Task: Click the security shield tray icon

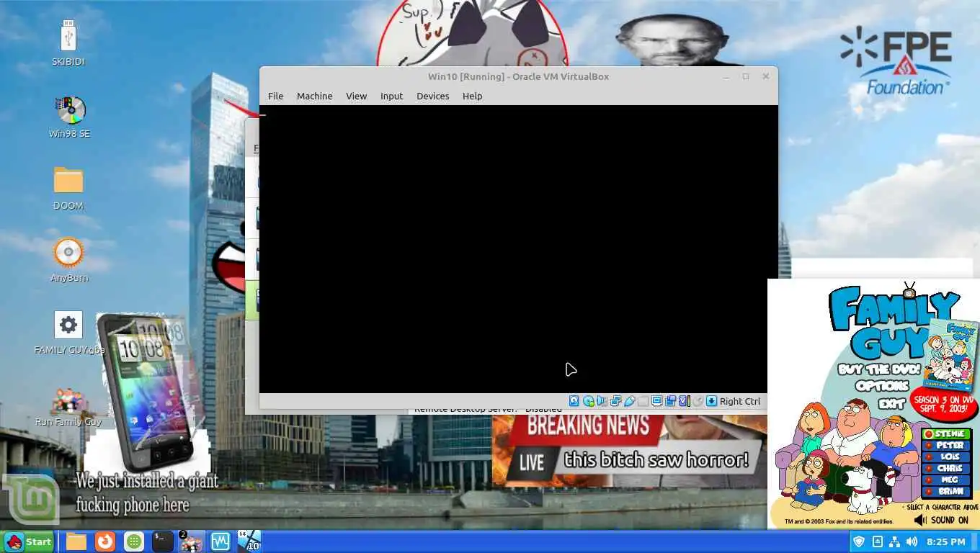Action: tap(859, 541)
